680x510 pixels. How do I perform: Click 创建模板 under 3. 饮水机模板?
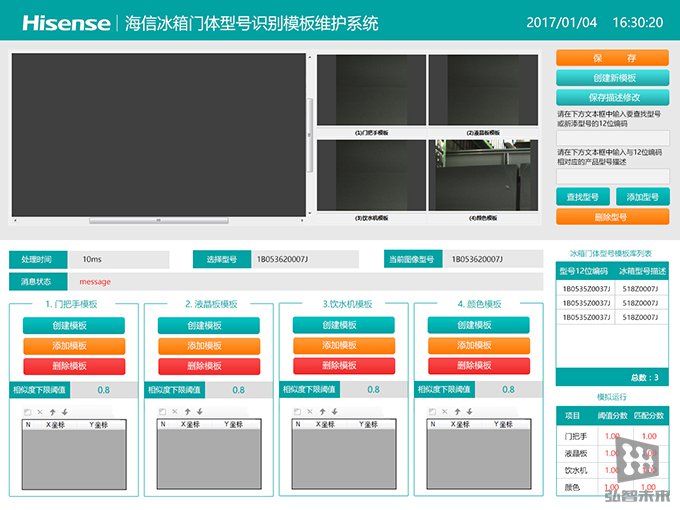click(x=343, y=325)
